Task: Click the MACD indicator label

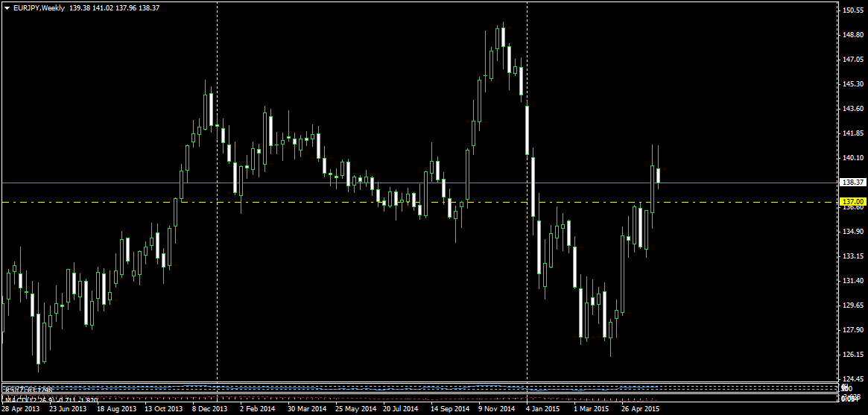Action: coord(51,399)
